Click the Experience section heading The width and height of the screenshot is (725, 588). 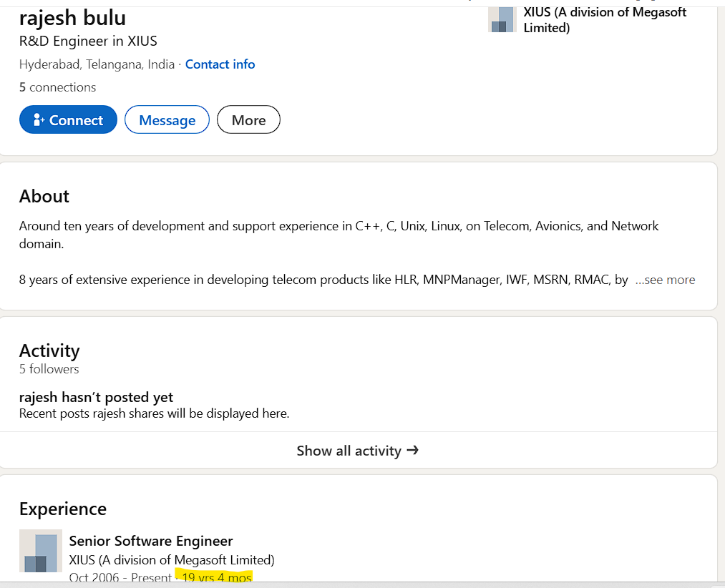pyautogui.click(x=63, y=509)
